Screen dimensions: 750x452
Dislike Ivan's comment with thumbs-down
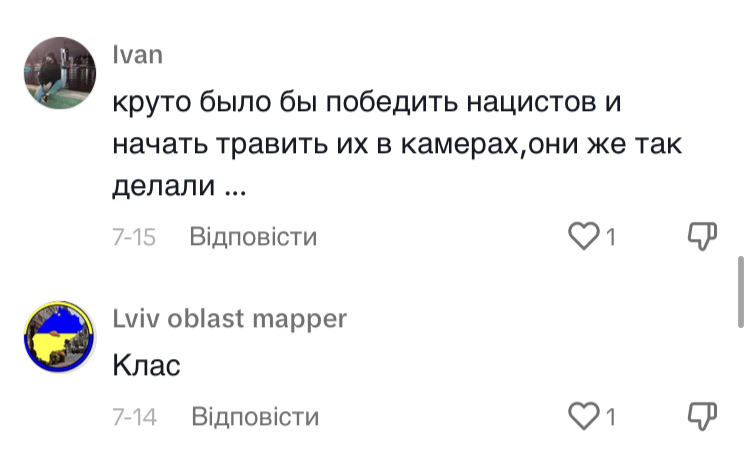(x=704, y=236)
